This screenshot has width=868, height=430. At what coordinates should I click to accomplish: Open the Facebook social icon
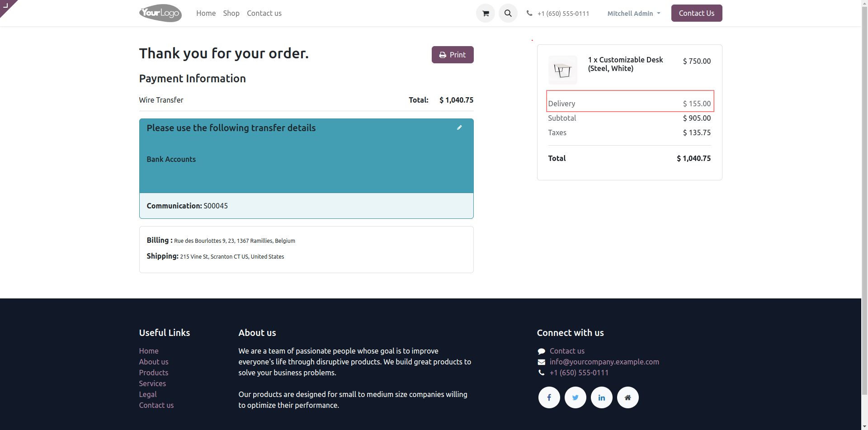click(549, 397)
